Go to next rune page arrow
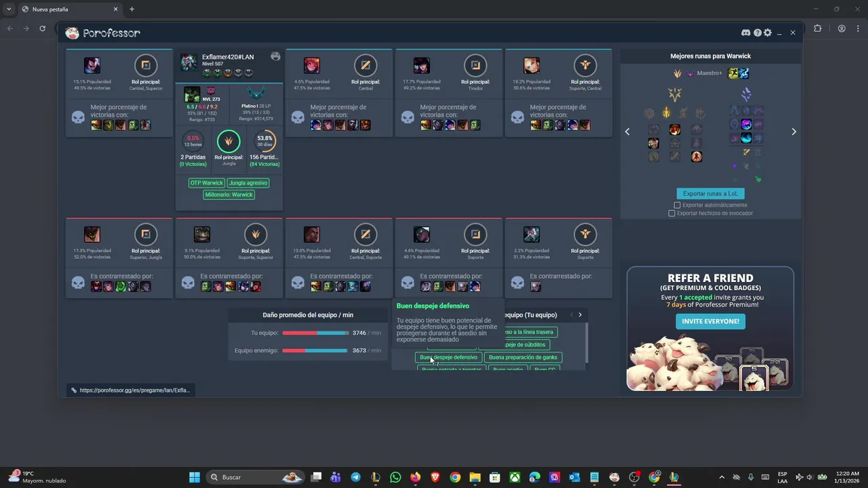This screenshot has width=868, height=488. point(793,131)
